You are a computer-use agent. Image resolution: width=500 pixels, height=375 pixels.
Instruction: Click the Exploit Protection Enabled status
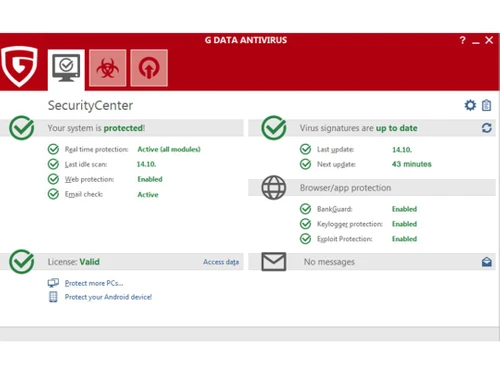[x=404, y=239]
